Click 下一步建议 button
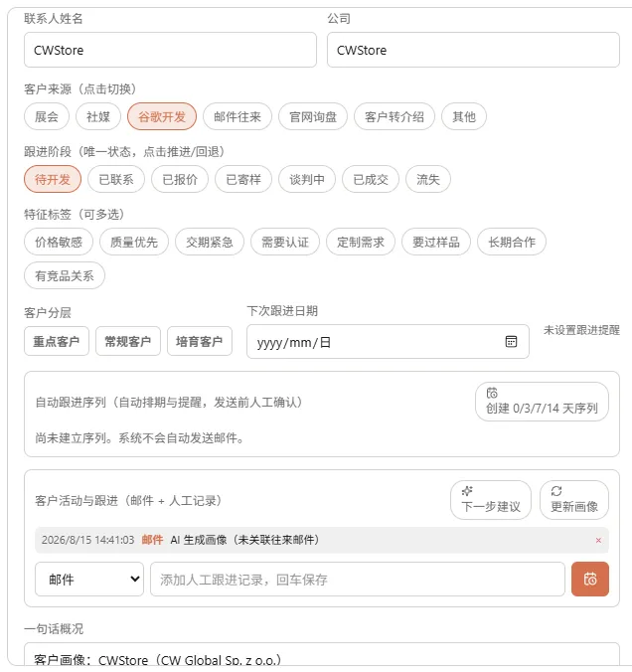 491,500
